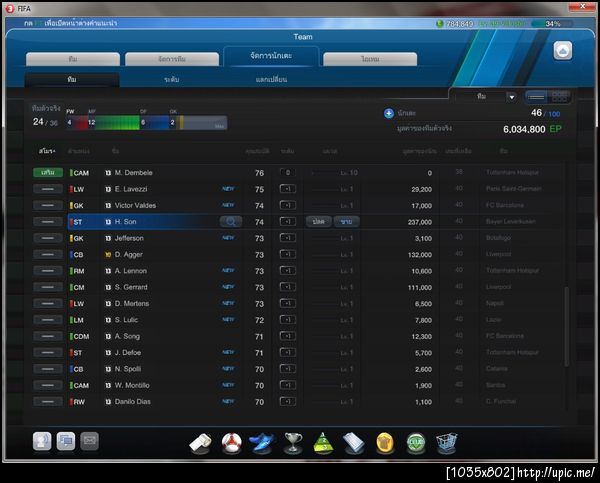
Task: Click the cloud upload button at top right
Action: 563,51
